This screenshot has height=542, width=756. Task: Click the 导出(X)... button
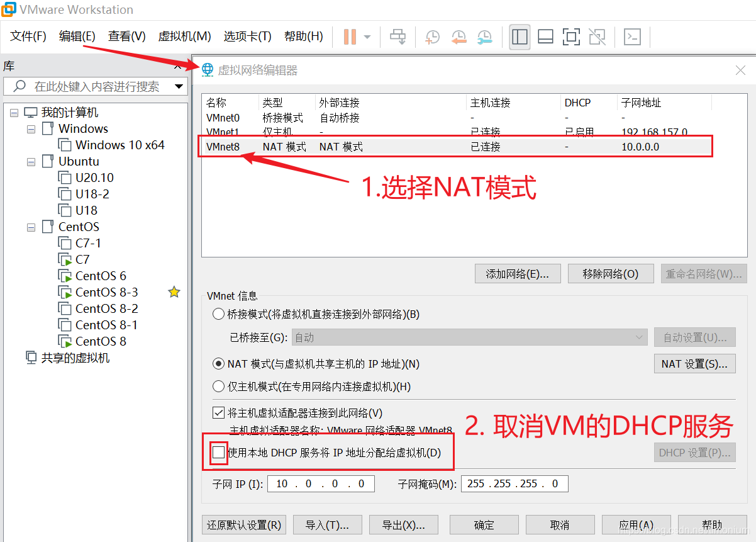[x=404, y=525]
